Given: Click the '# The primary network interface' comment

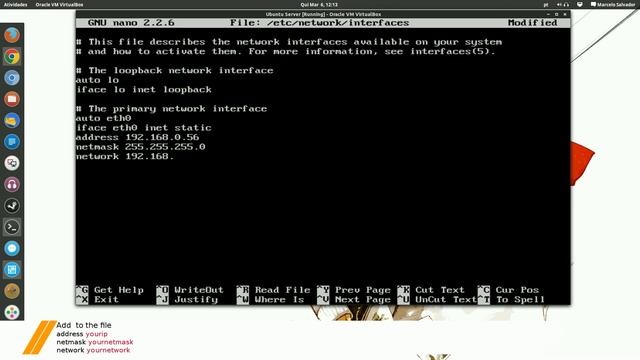Looking at the screenshot, I should [x=172, y=109].
